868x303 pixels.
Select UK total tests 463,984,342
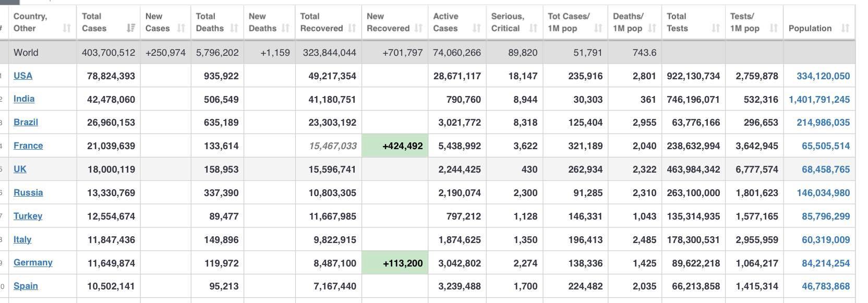tap(693, 169)
